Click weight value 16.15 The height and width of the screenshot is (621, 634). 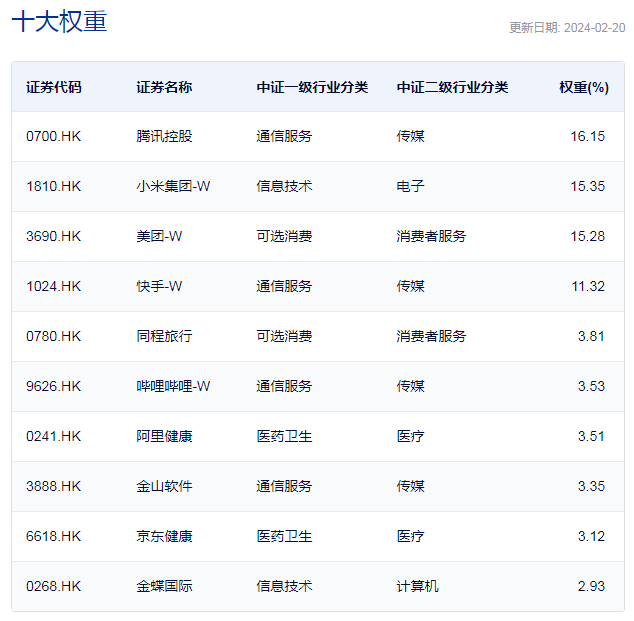[x=588, y=136]
